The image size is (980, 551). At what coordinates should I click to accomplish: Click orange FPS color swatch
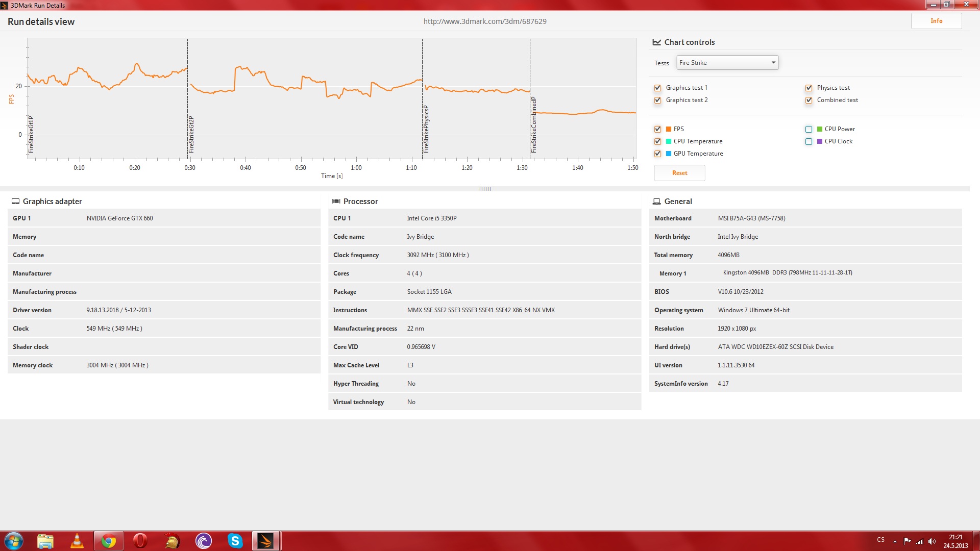point(669,129)
